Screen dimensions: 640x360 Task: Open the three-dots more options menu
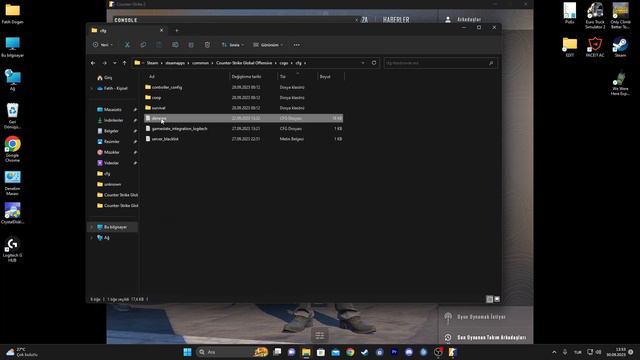pos(297,45)
